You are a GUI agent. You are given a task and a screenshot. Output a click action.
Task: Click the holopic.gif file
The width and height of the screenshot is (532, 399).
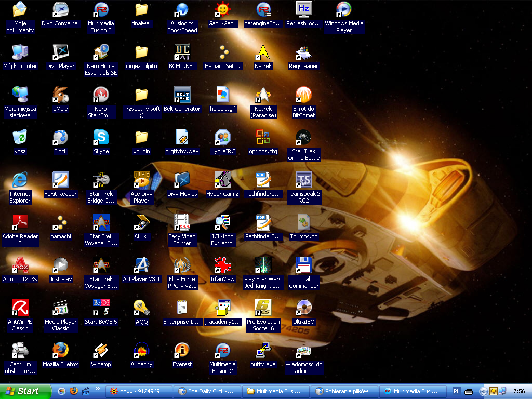(x=222, y=95)
